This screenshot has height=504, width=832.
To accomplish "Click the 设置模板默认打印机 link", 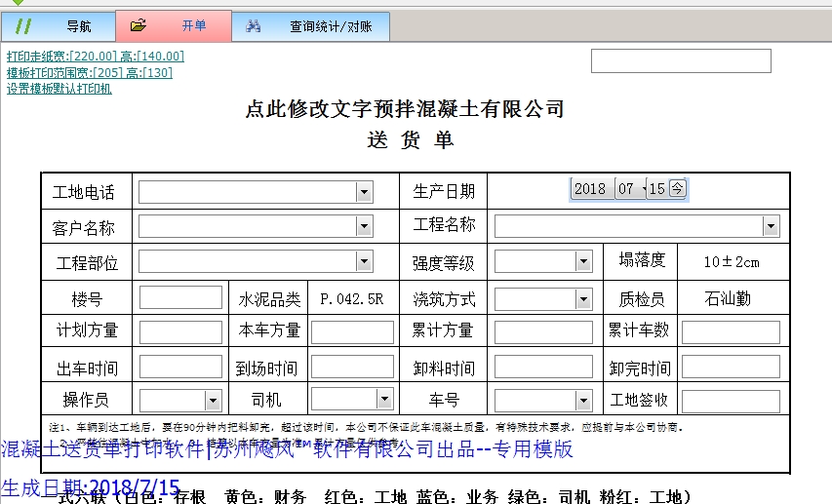I will point(59,89).
